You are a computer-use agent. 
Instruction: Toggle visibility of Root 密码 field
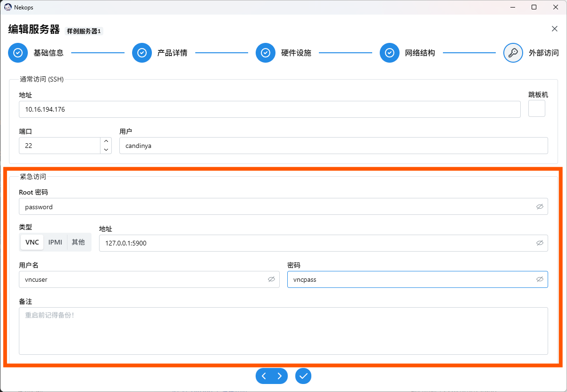point(540,206)
